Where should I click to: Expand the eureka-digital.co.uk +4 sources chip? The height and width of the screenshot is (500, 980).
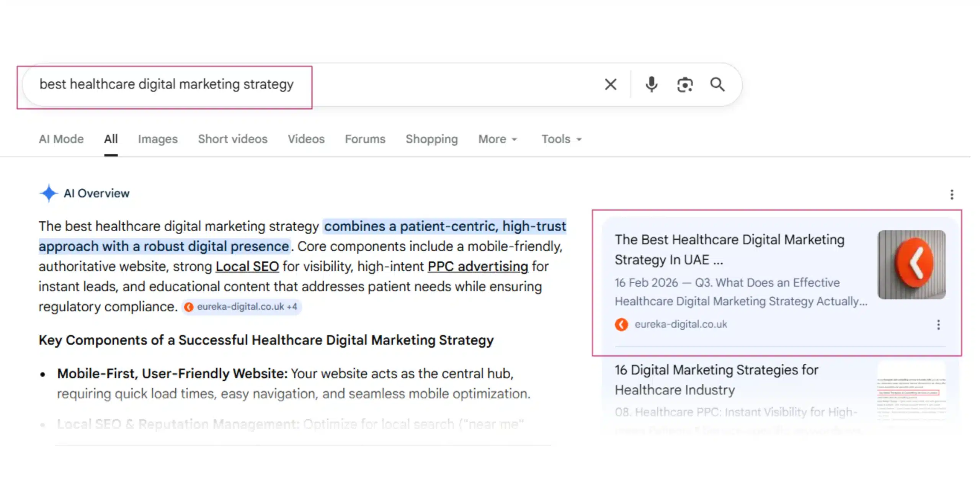pos(242,307)
